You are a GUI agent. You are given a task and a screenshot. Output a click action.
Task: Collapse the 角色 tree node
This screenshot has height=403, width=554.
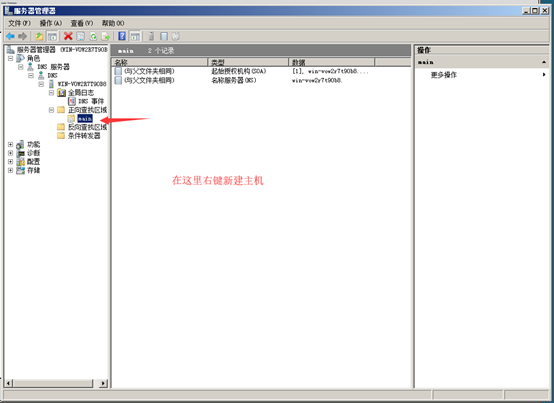tap(10, 58)
